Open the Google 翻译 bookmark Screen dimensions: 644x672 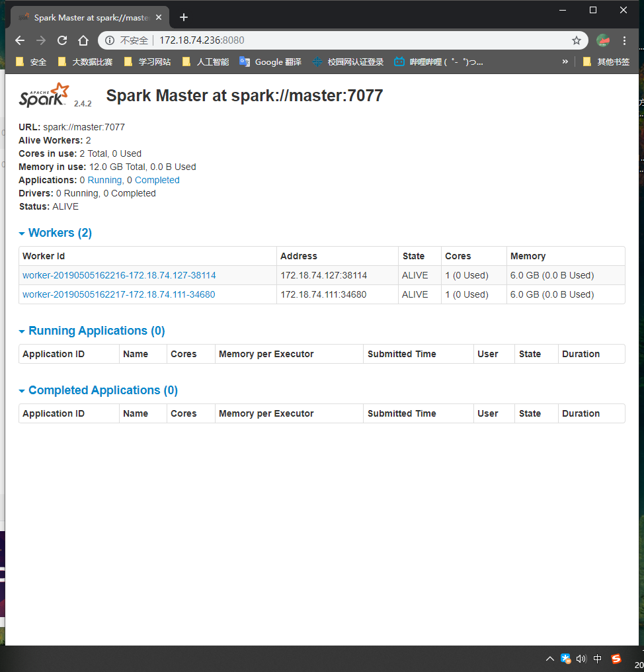pos(270,62)
